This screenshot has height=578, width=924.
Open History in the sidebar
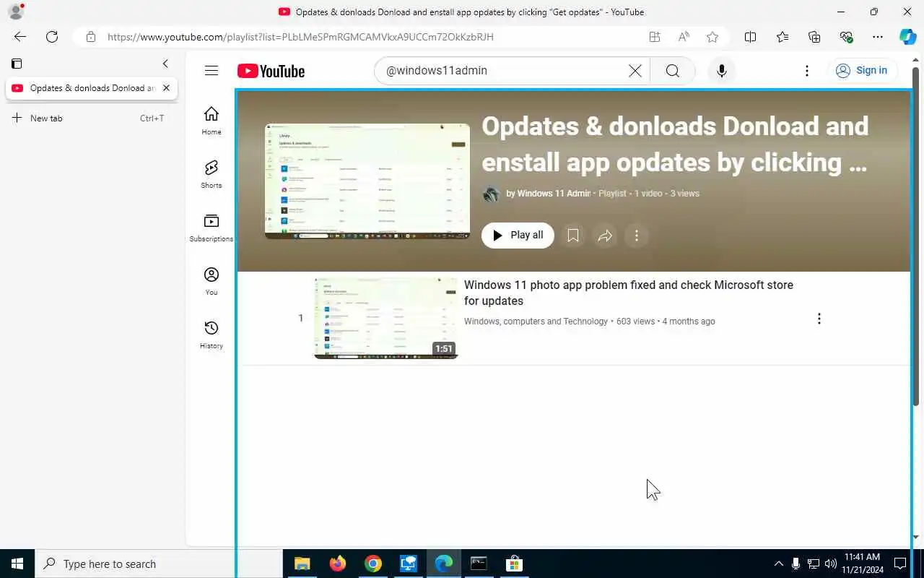coord(212,335)
